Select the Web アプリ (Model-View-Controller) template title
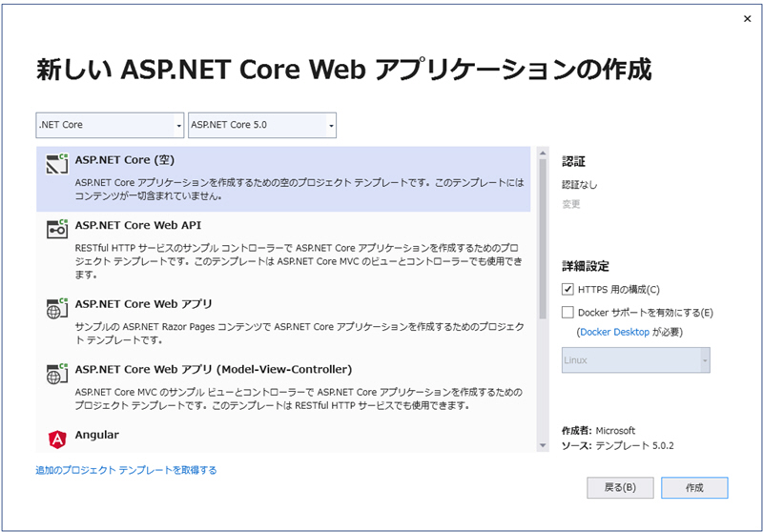Image resolution: width=763 pixels, height=532 pixels. point(213,370)
